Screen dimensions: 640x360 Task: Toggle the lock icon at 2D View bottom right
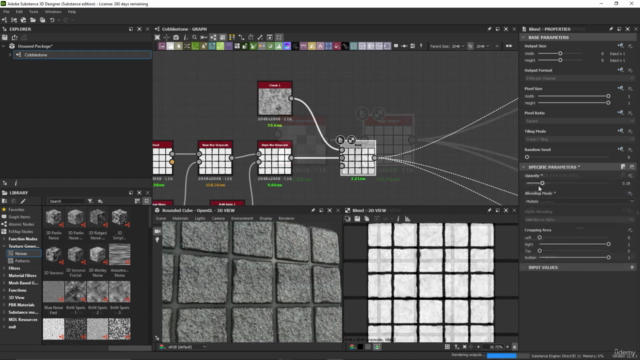click(514, 347)
